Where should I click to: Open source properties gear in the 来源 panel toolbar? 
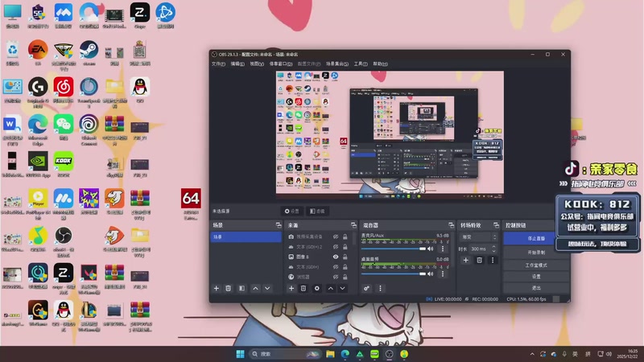[x=316, y=289]
